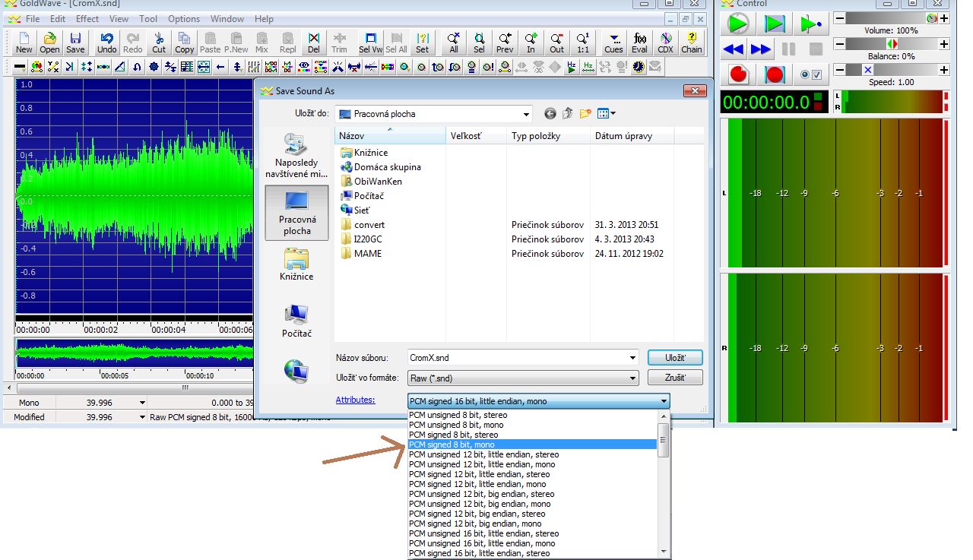The image size is (973, 560).
Task: Click the New file toolbar icon
Action: [24, 43]
